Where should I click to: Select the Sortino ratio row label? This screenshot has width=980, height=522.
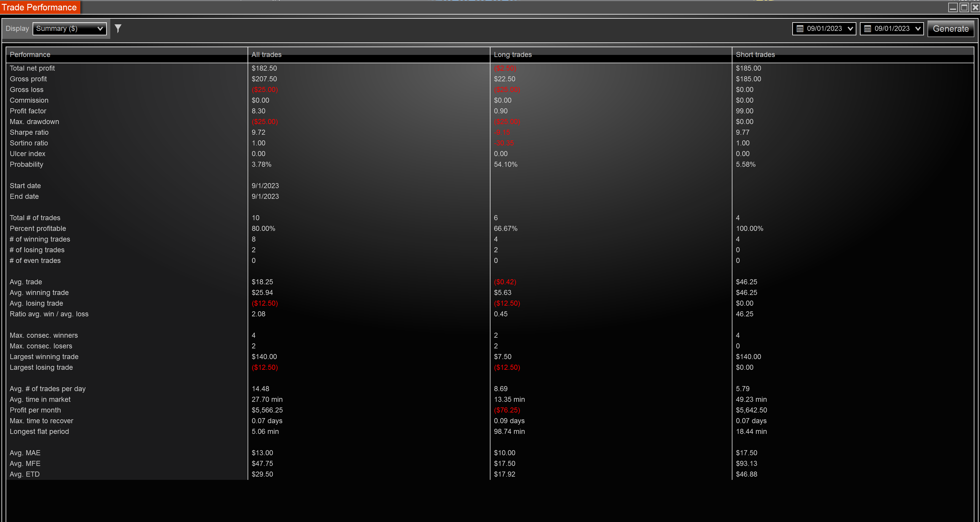pyautogui.click(x=29, y=143)
